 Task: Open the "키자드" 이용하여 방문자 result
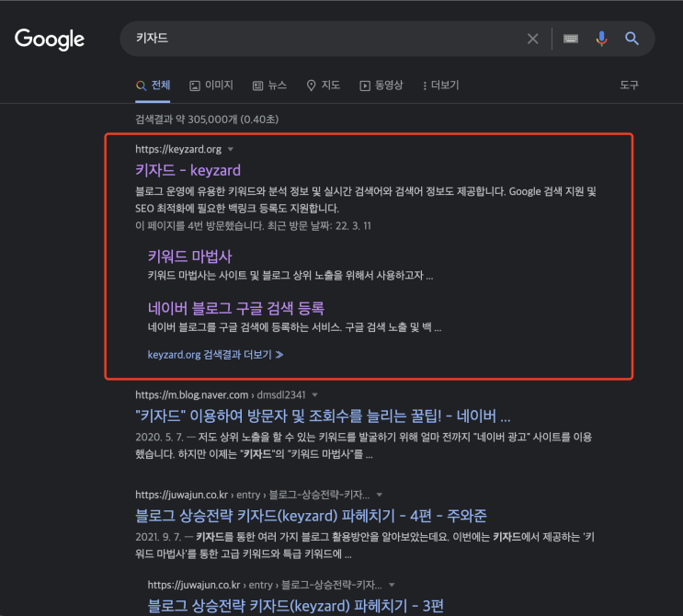click(323, 416)
